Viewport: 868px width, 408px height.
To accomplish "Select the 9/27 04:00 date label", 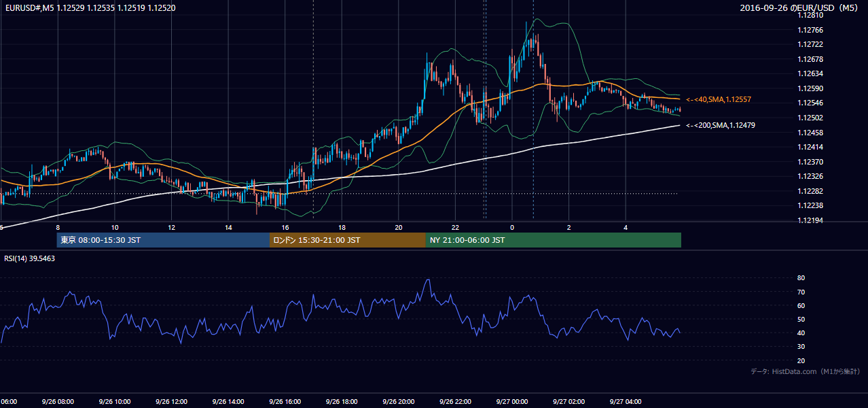I will [x=626, y=402].
